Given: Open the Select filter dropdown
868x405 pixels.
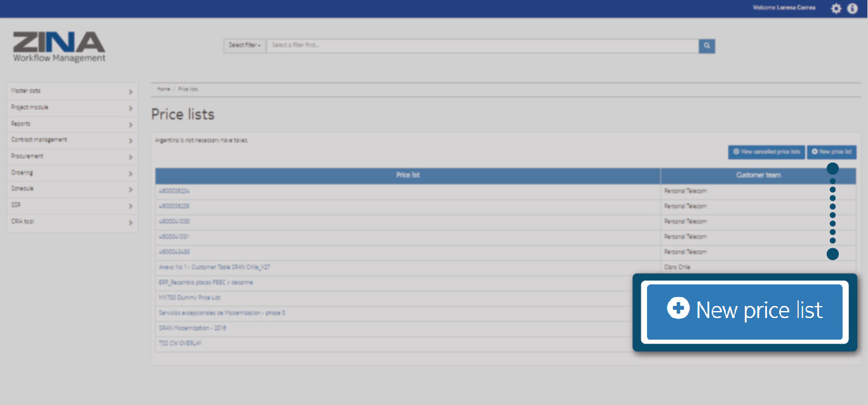Looking at the screenshot, I should (244, 46).
